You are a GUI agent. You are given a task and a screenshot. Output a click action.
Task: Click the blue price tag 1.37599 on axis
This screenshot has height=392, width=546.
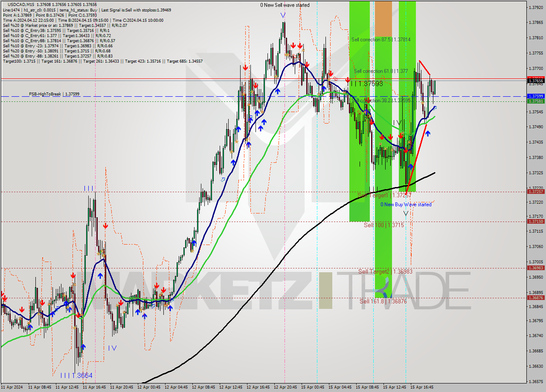click(536, 96)
